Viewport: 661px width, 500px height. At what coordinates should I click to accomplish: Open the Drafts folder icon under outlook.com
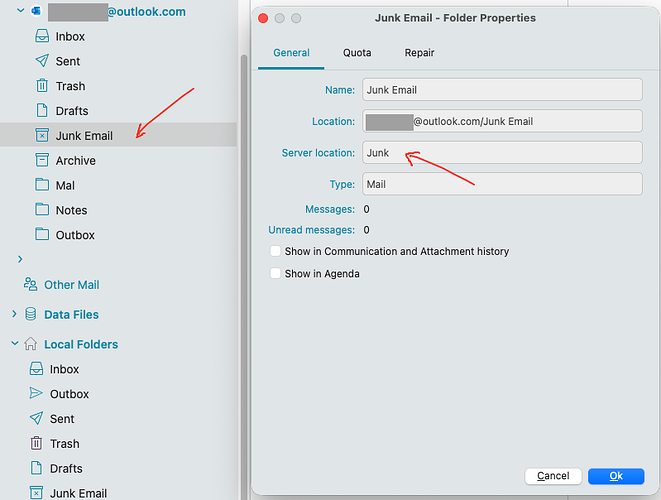(x=41, y=111)
